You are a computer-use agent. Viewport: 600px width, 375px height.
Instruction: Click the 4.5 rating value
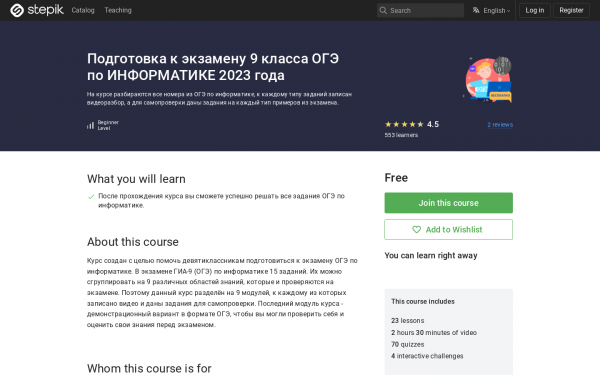pyautogui.click(x=433, y=124)
